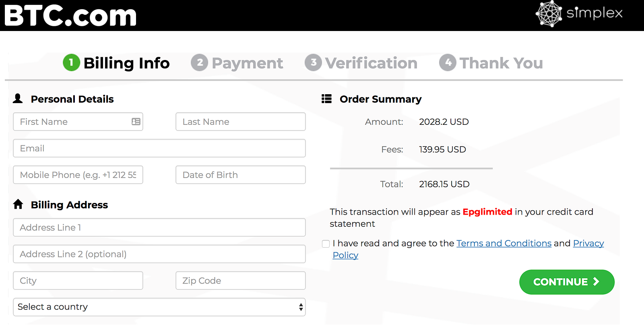
Task: Check the terms agreement checkbox
Action: click(326, 244)
